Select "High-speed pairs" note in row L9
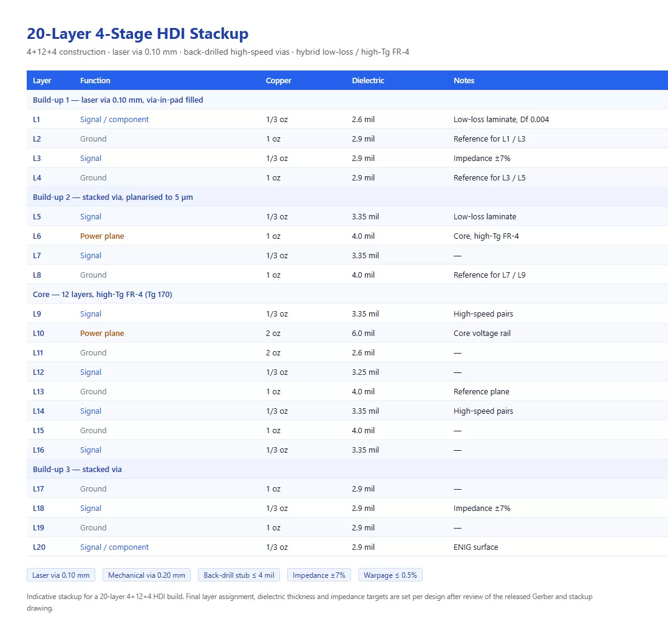Image resolution: width=668 pixels, height=644 pixels. point(483,313)
